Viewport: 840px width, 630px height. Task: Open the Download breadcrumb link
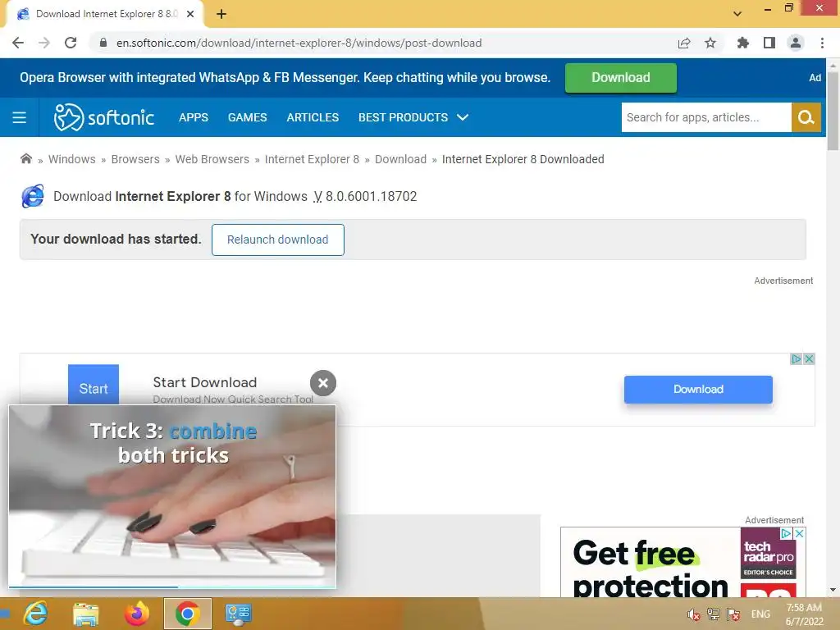click(400, 159)
